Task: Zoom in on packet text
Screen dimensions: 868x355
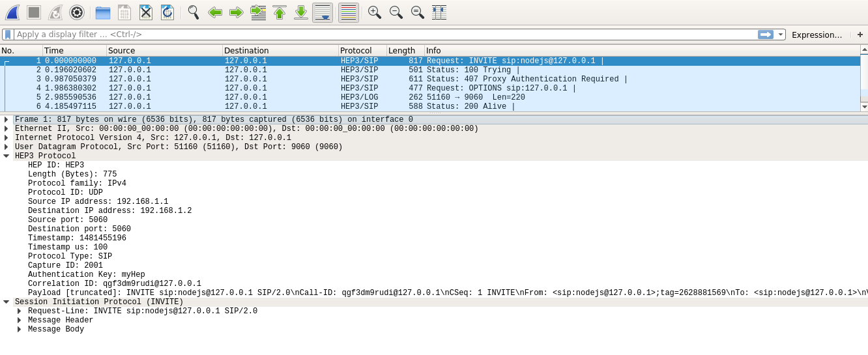Action: click(x=375, y=12)
